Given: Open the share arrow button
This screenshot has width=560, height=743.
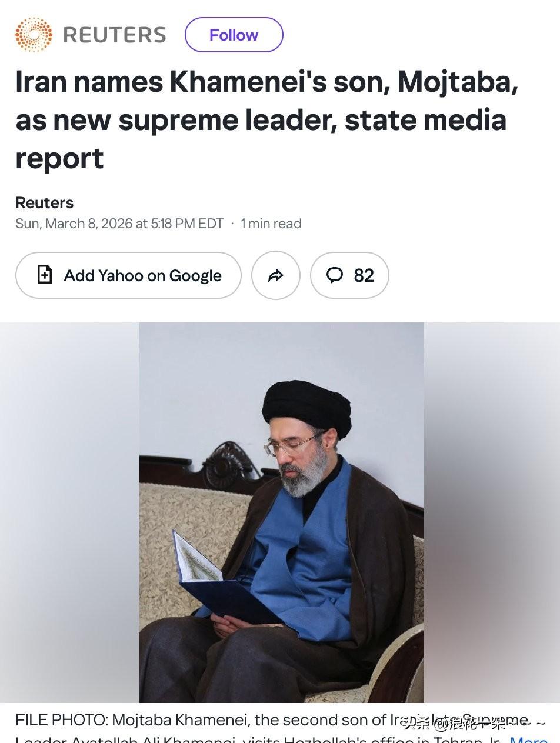Looking at the screenshot, I should point(276,275).
